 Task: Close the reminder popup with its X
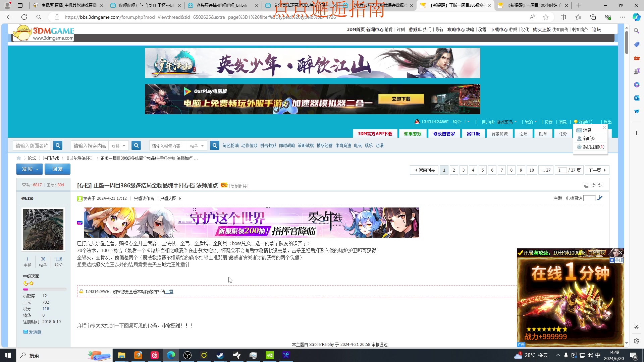pos(604,127)
